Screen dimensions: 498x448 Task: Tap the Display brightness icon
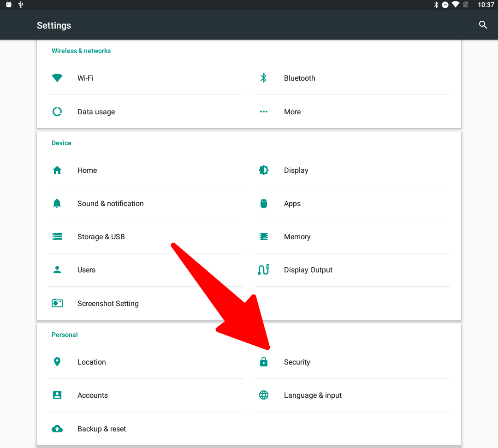[x=264, y=170]
